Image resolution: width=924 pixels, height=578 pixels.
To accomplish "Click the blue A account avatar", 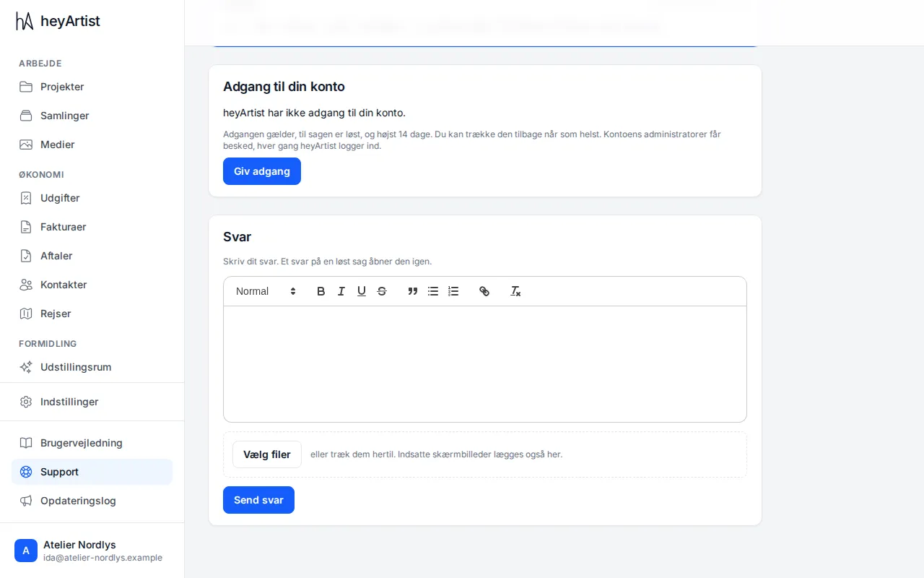I will [x=26, y=551].
